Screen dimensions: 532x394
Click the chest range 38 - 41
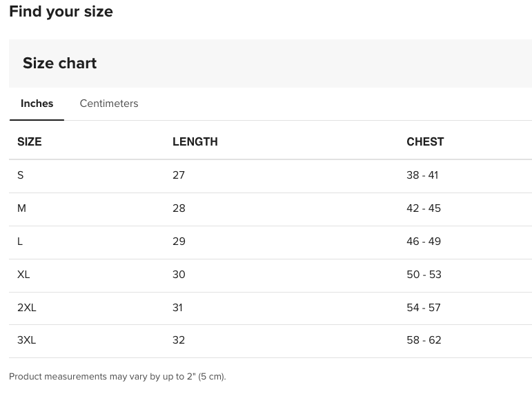422,175
